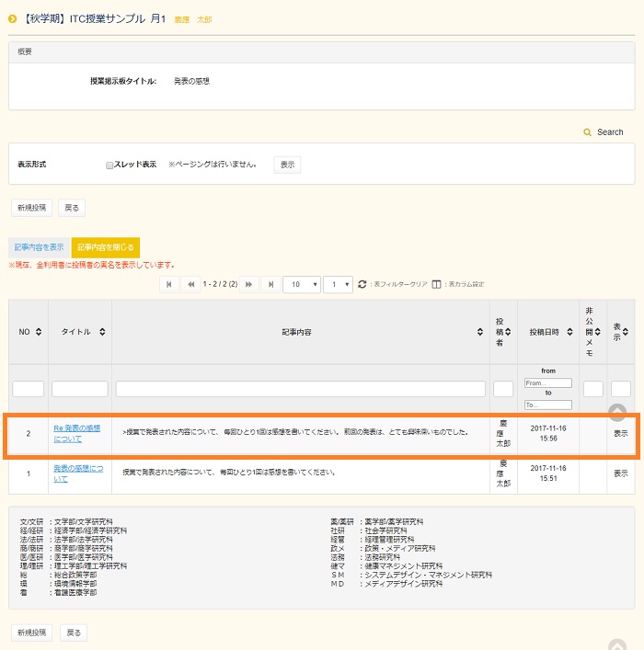
Task: Click the 記事内容 filter text field
Action: pyautogui.click(x=300, y=389)
